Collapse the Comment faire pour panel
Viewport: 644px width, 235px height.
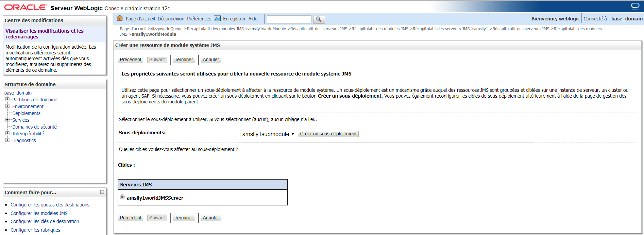102,192
